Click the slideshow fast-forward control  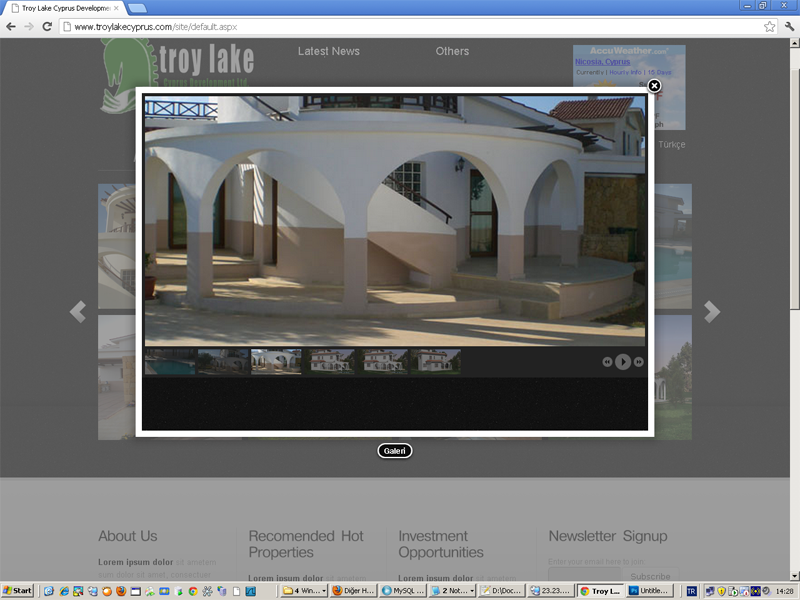coord(638,362)
